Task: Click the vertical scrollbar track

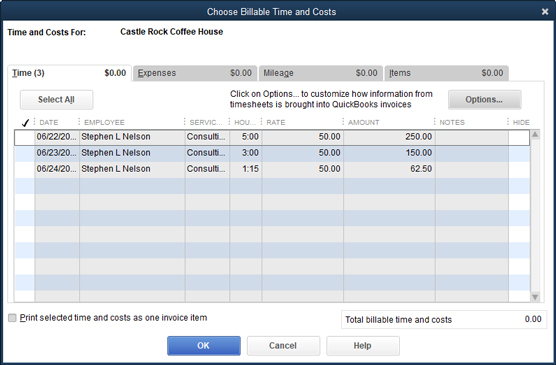Action: click(535, 216)
